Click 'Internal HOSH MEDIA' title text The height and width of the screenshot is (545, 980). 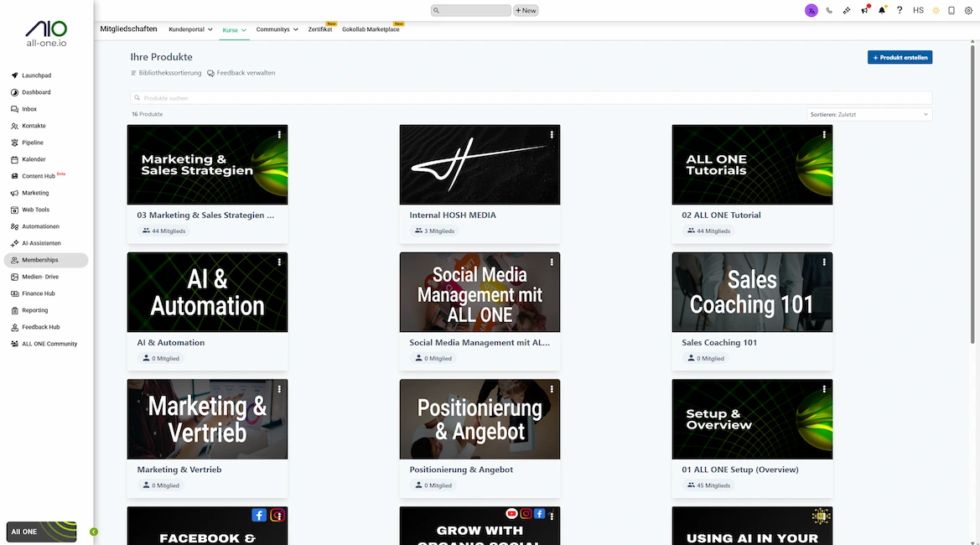point(453,215)
